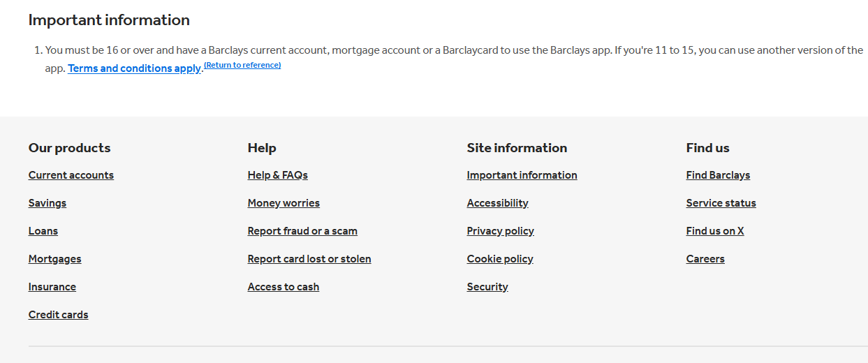Open Report card lost or stolen
Screen dimensions: 868x363
309,259
